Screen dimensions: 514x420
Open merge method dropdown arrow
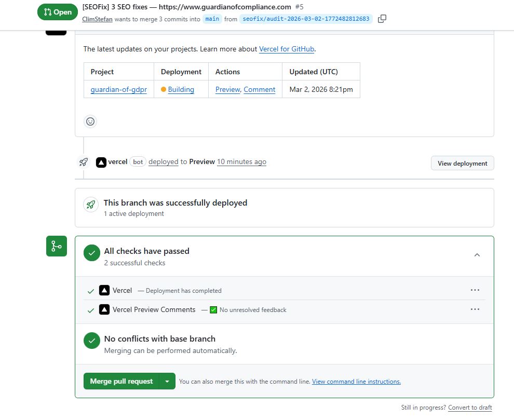167,381
